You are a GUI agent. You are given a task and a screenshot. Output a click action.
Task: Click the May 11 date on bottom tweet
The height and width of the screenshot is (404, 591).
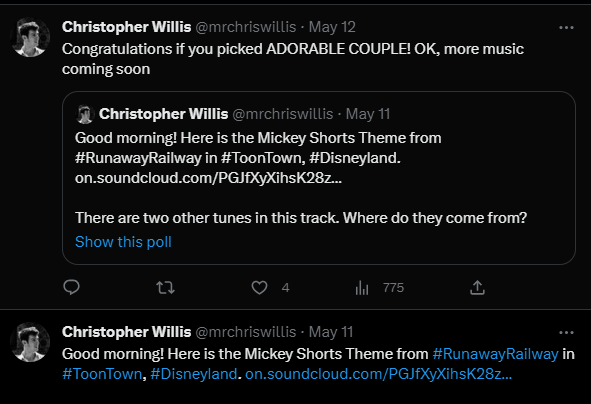(331, 332)
